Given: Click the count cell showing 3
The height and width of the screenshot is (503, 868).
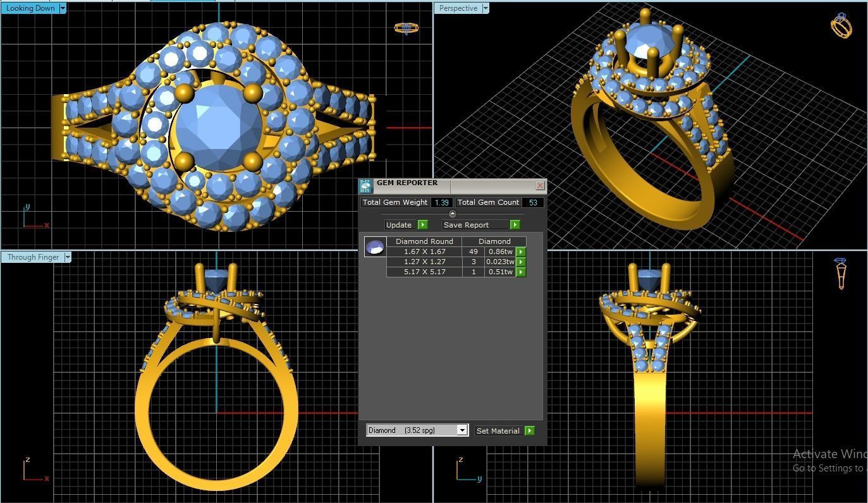Looking at the screenshot, I should pos(474,262).
